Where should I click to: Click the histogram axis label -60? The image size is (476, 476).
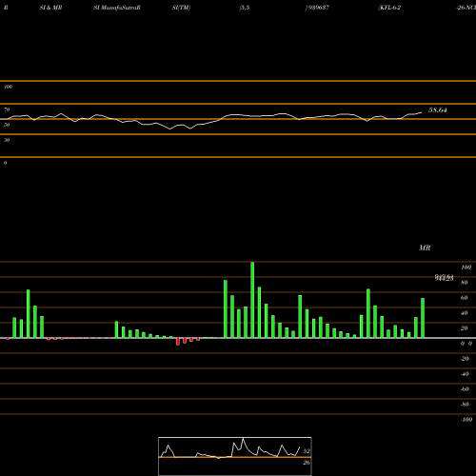[x=465, y=389]
